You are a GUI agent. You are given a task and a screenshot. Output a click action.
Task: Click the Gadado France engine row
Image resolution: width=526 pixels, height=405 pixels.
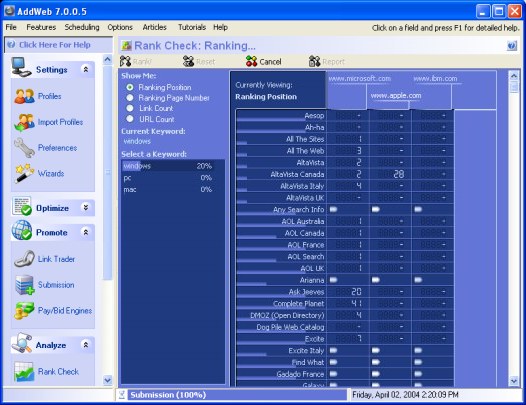(x=345, y=374)
